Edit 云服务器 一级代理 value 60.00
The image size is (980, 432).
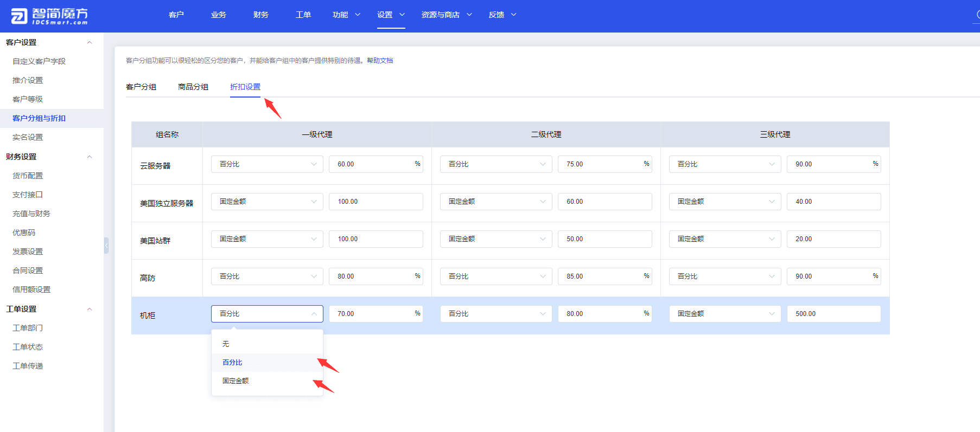(x=376, y=164)
